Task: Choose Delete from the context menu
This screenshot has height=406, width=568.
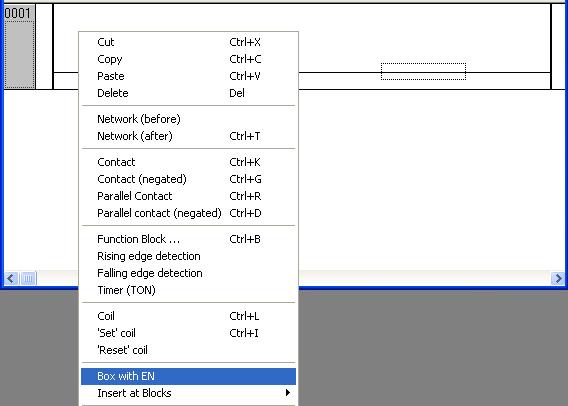Action: coord(188,93)
